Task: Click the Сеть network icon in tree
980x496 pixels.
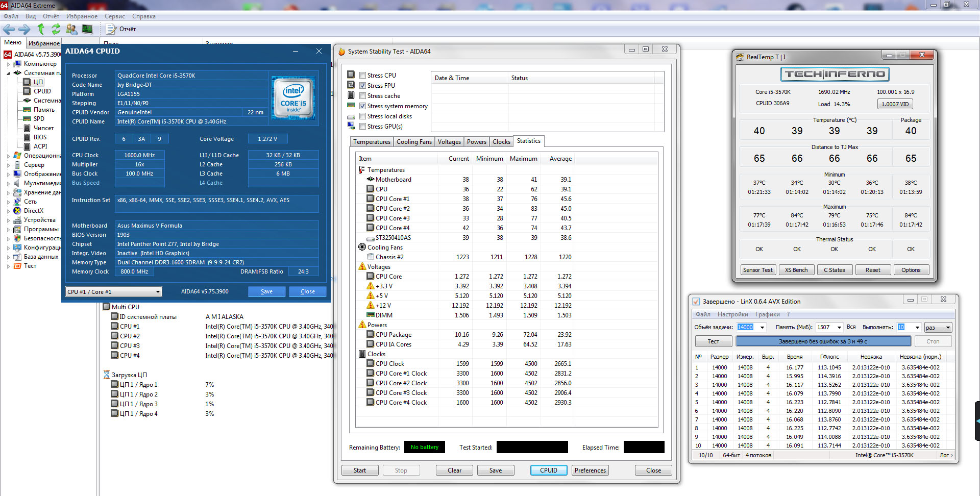Action: click(17, 202)
